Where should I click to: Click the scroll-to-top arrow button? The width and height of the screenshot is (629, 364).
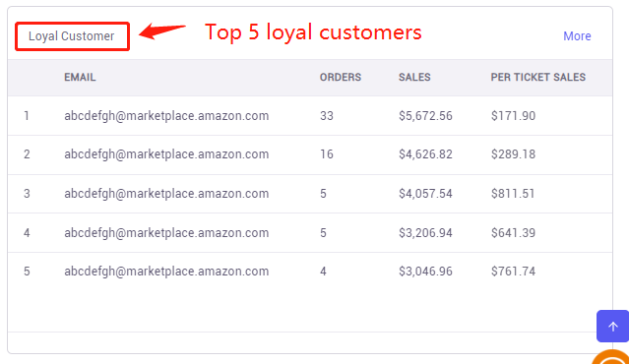point(612,326)
